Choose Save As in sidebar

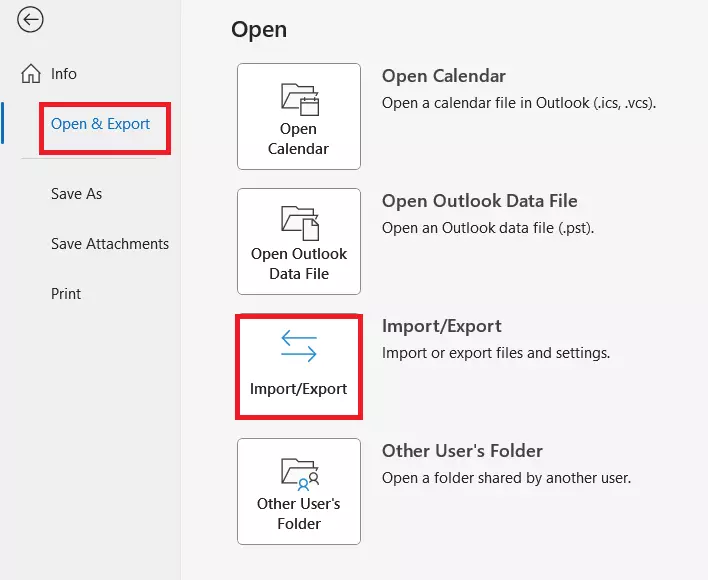pos(76,194)
